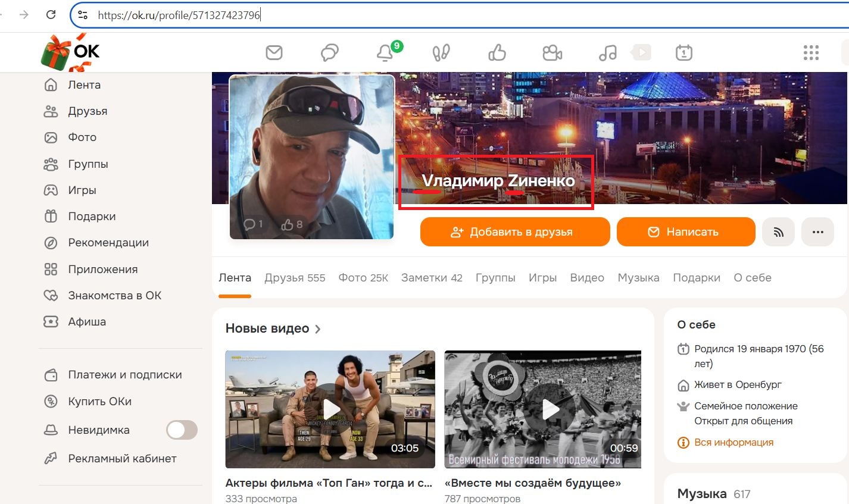The height and width of the screenshot is (504, 849).
Task: Switch to Друзья 555 tab
Action: (295, 278)
